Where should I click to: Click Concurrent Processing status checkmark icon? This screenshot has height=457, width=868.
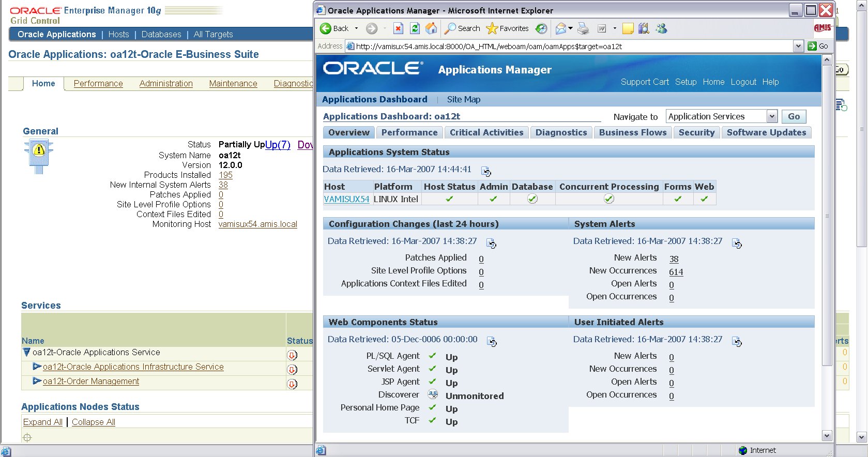click(609, 199)
